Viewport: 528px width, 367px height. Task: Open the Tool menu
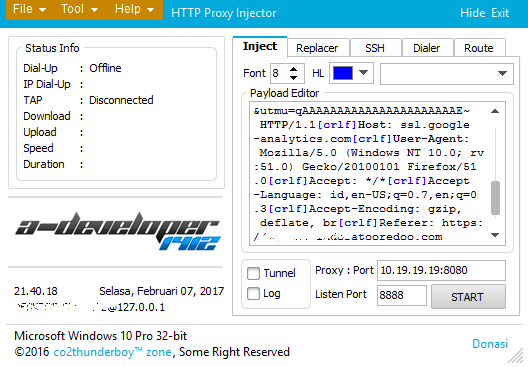79,9
